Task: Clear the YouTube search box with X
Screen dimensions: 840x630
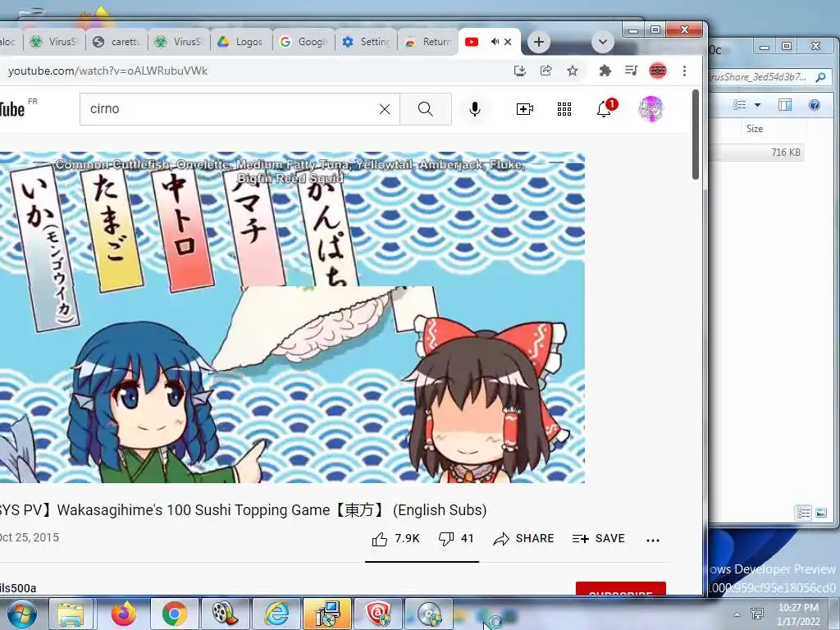Action: pyautogui.click(x=385, y=109)
